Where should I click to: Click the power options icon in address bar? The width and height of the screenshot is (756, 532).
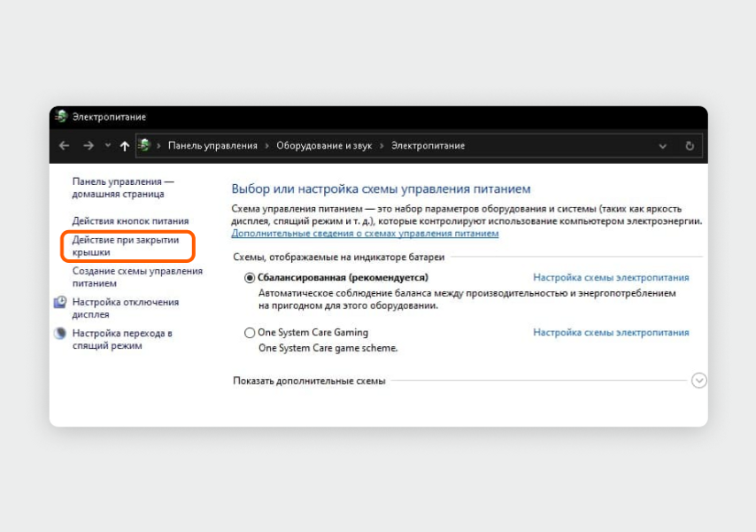coord(144,145)
